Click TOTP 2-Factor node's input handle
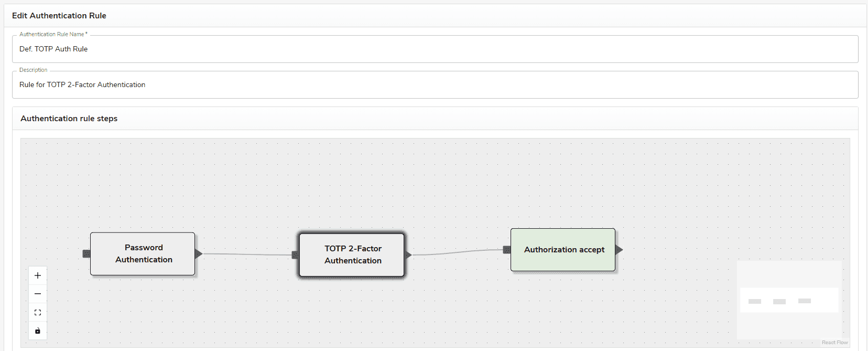Viewport: 868px width, 351px height. point(295,255)
